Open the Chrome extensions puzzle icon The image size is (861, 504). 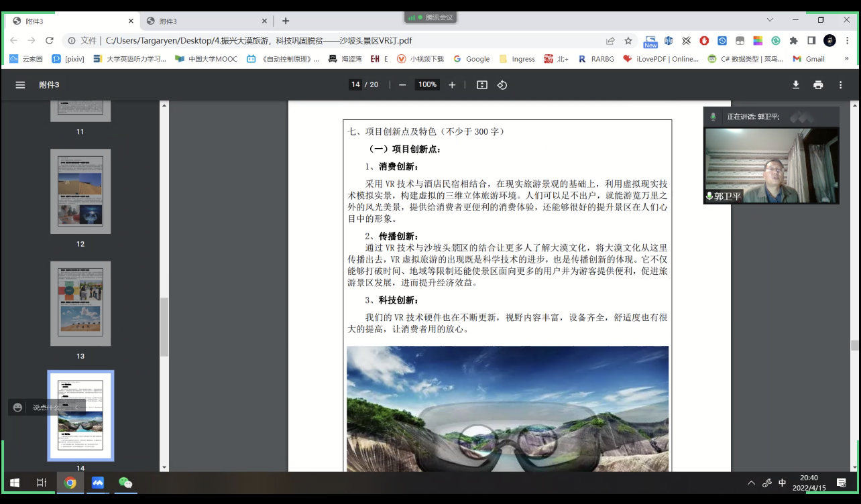coord(793,40)
